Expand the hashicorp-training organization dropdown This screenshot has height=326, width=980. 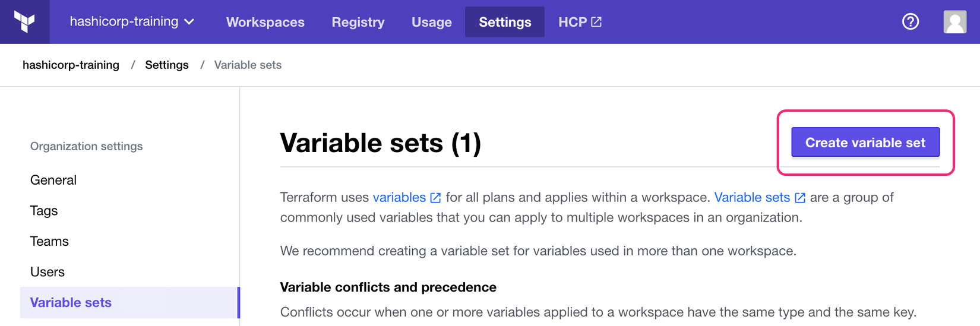(x=132, y=22)
